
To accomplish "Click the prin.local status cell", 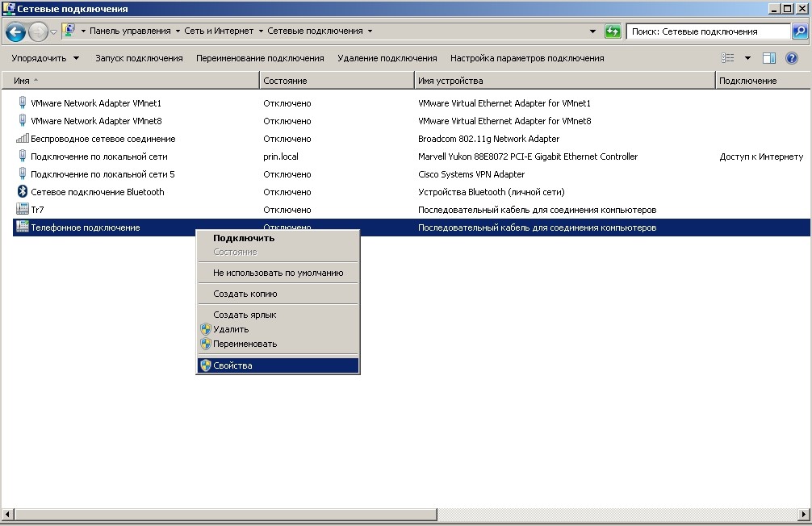I will pos(281,157).
